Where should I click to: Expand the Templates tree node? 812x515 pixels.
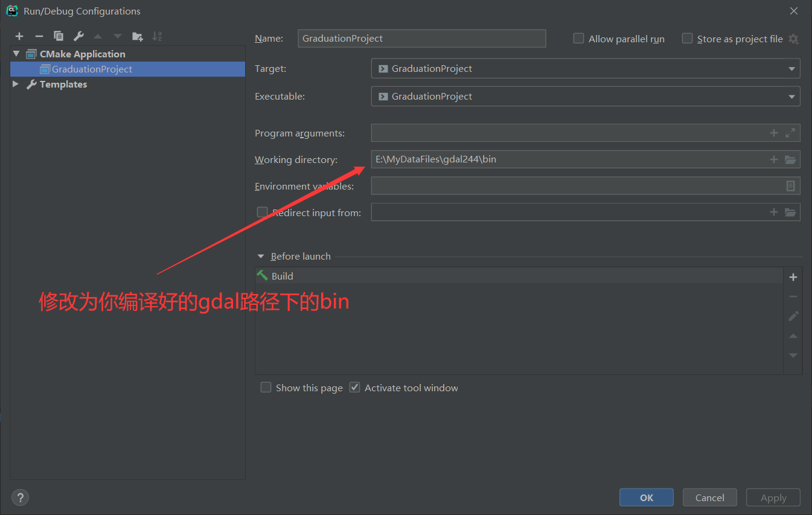tap(16, 84)
